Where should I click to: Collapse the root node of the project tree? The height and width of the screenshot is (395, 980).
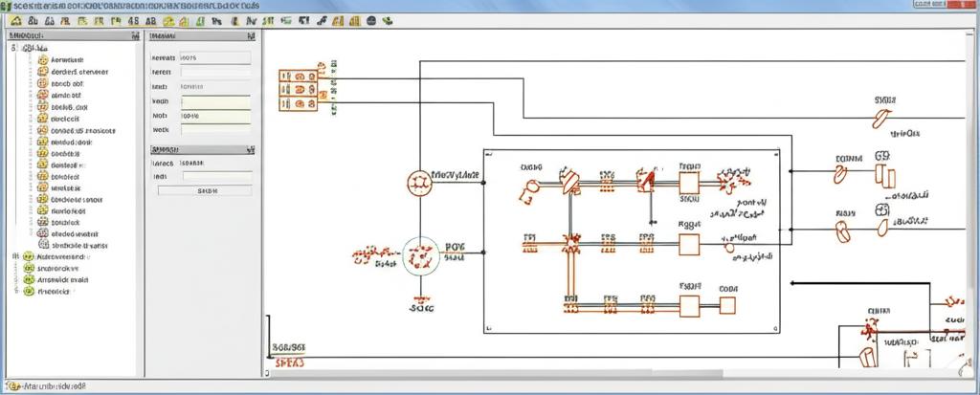coord(14,47)
